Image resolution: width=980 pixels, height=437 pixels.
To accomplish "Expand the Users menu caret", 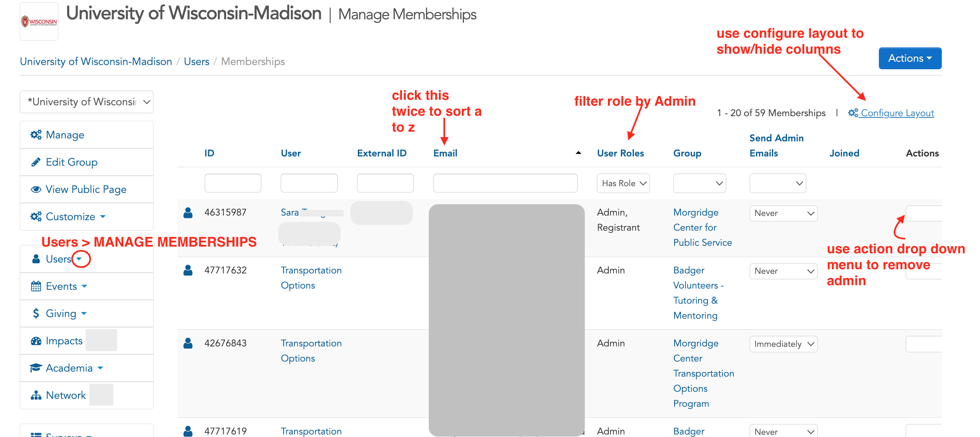I will coord(79,259).
